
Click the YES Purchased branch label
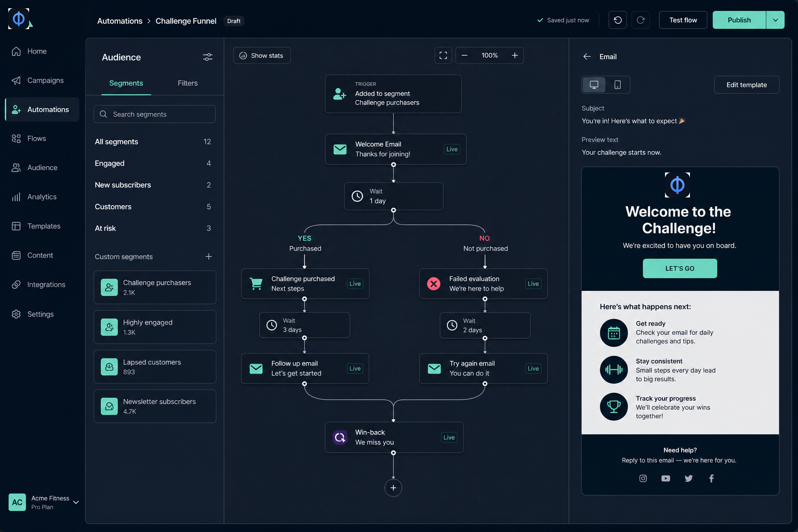pos(305,243)
